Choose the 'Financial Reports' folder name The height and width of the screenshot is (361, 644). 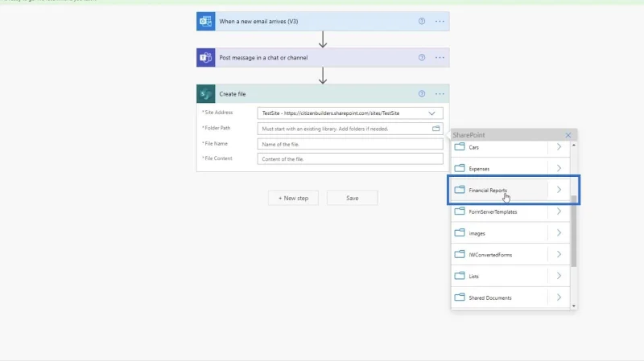click(488, 191)
